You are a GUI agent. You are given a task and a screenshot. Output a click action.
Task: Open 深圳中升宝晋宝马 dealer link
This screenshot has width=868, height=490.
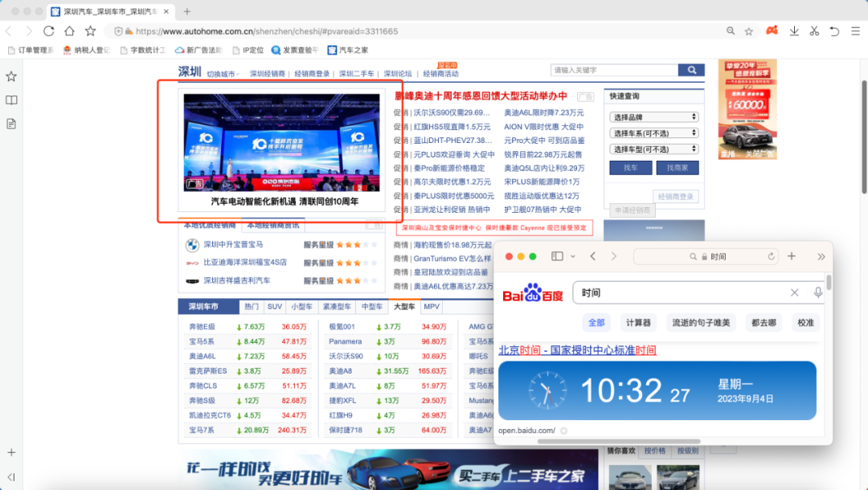[x=233, y=244]
